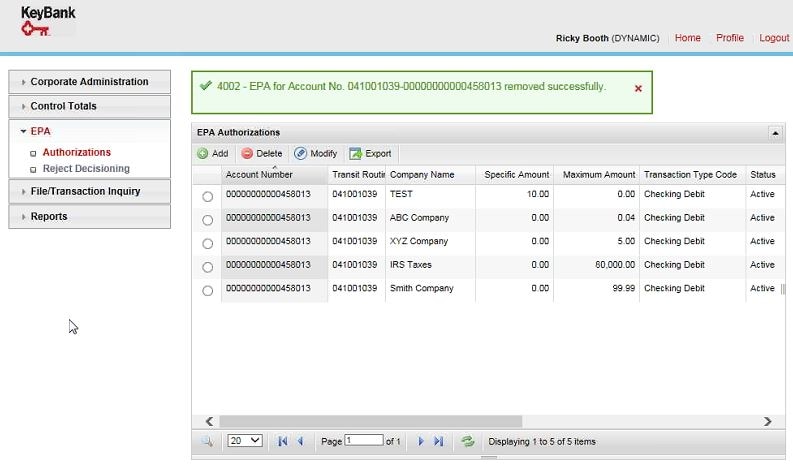Close the green success message
Screen dimensions: 793x465
coord(638,89)
